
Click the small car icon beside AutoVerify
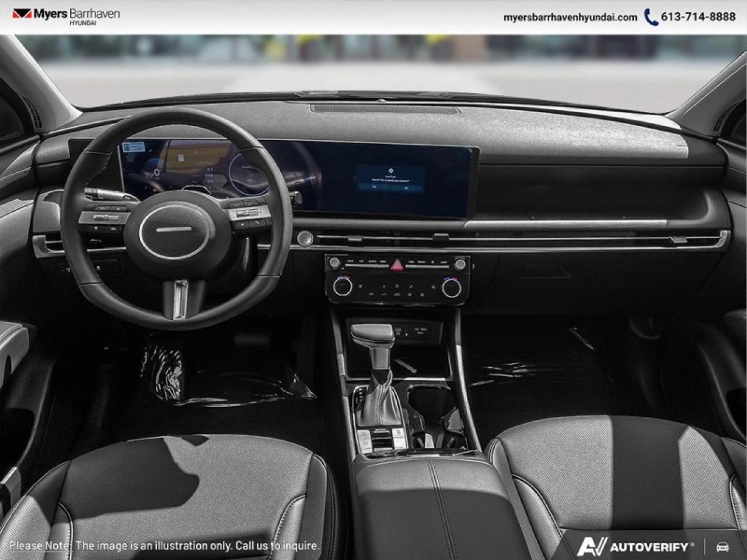click(722, 547)
